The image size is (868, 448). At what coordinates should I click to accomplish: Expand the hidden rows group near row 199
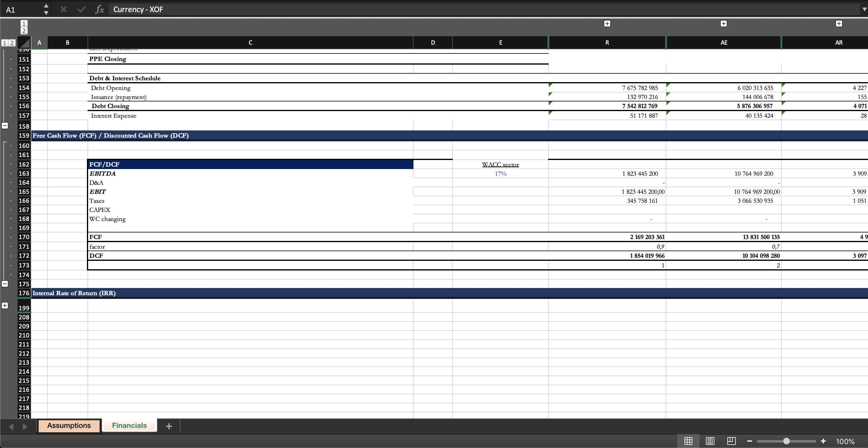coord(5,306)
